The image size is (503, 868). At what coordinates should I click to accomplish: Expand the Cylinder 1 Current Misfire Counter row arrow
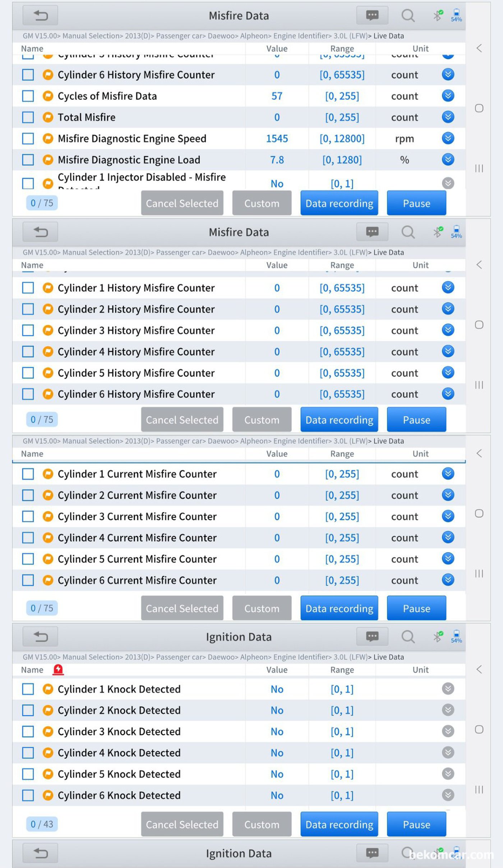pos(448,474)
